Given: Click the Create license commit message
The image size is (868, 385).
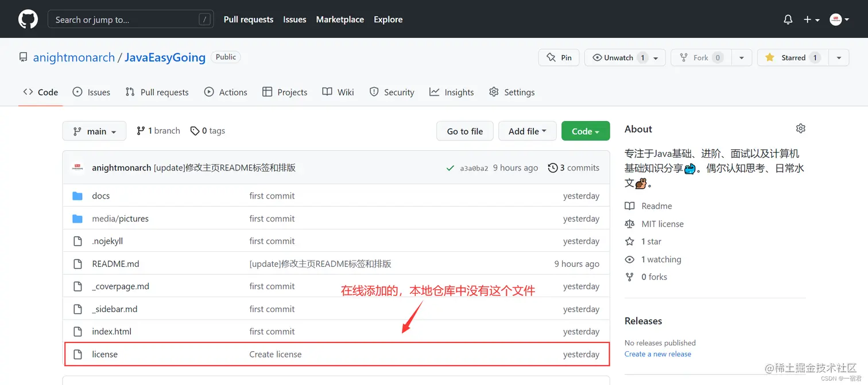Looking at the screenshot, I should click(275, 354).
